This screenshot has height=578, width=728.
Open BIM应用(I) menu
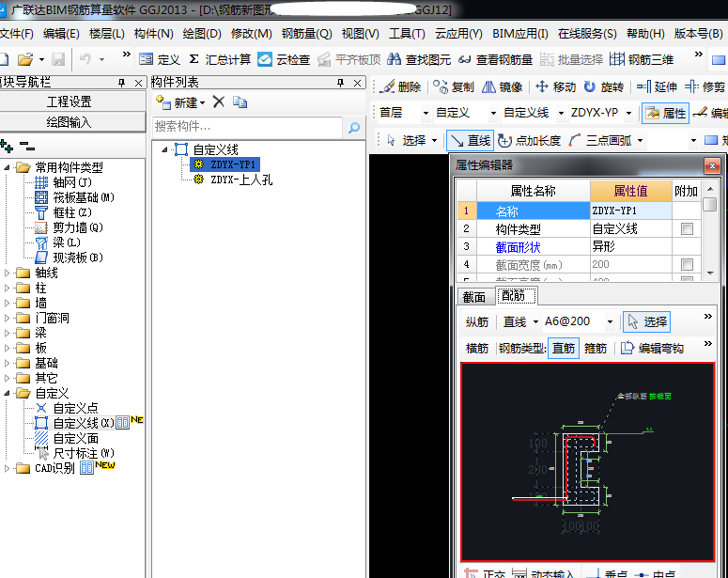(x=520, y=34)
